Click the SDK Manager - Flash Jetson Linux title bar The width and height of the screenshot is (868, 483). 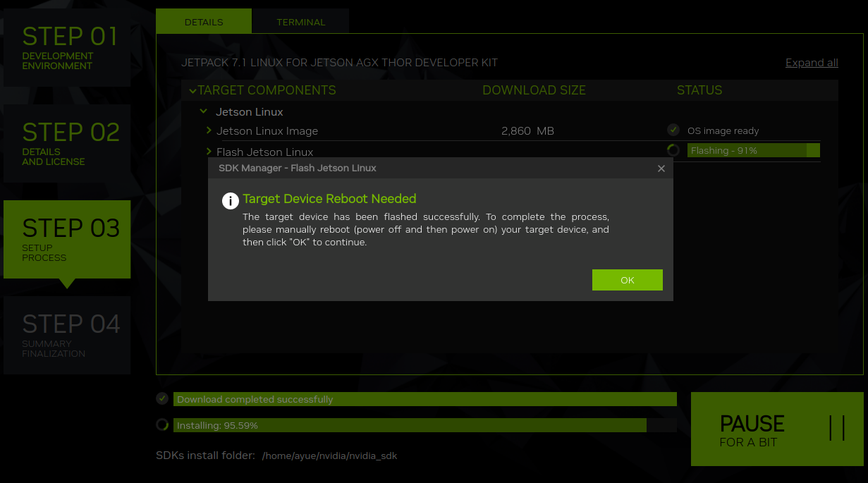click(440, 169)
